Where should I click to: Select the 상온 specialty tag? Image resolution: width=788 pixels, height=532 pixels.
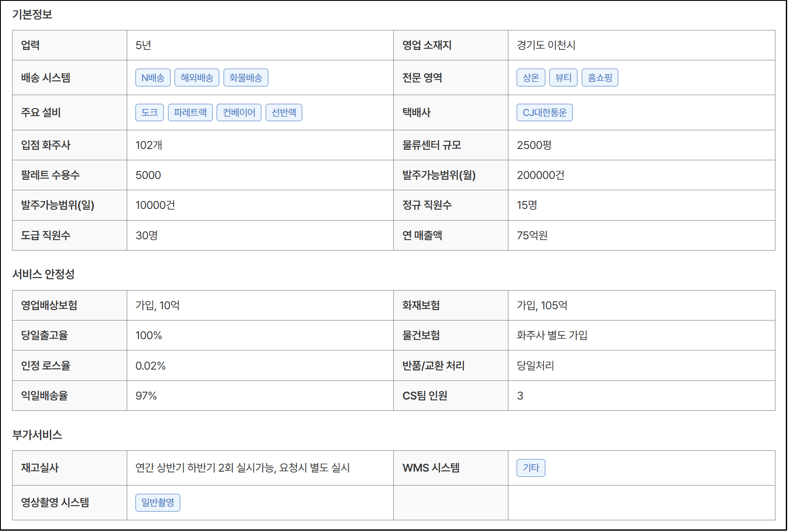[531, 78]
